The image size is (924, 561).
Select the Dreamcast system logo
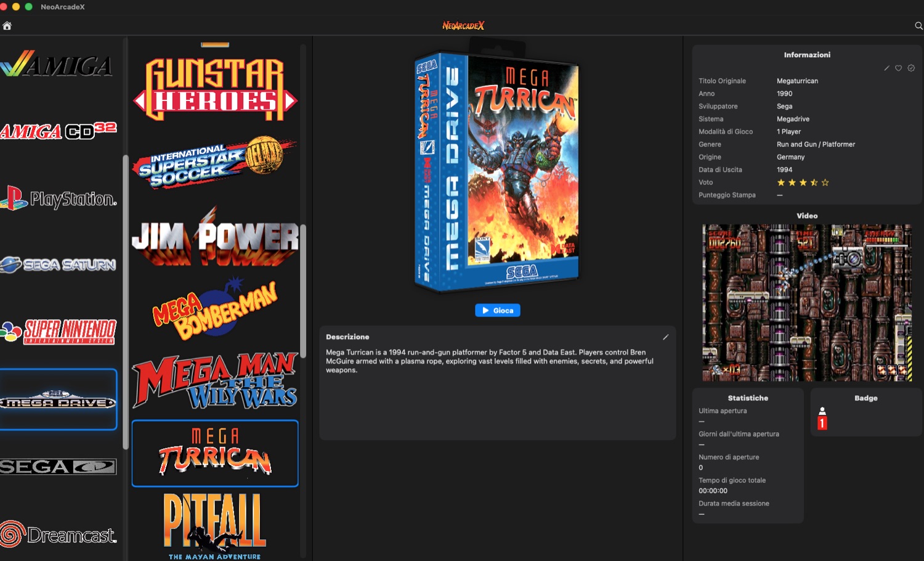point(59,534)
